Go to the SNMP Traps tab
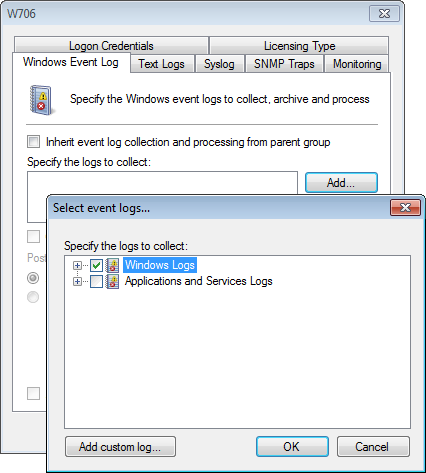Image resolution: width=426 pixels, height=473 pixels. [284, 64]
